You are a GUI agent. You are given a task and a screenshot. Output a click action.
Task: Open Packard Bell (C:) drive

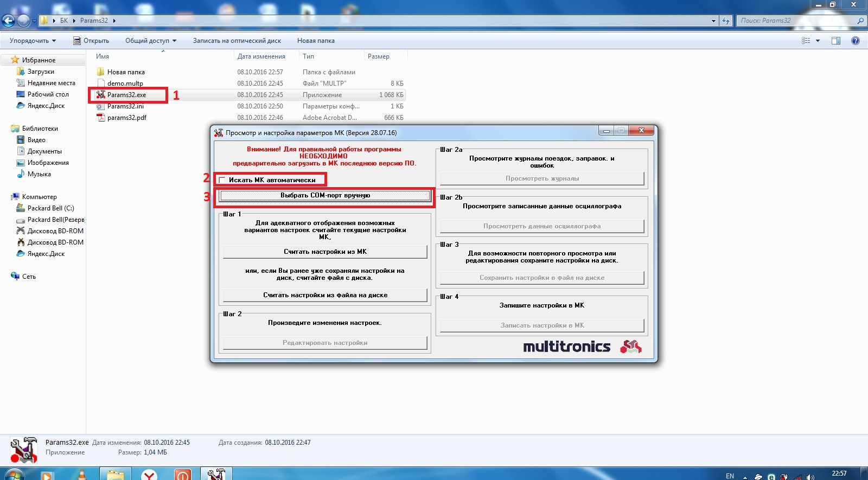(x=50, y=208)
